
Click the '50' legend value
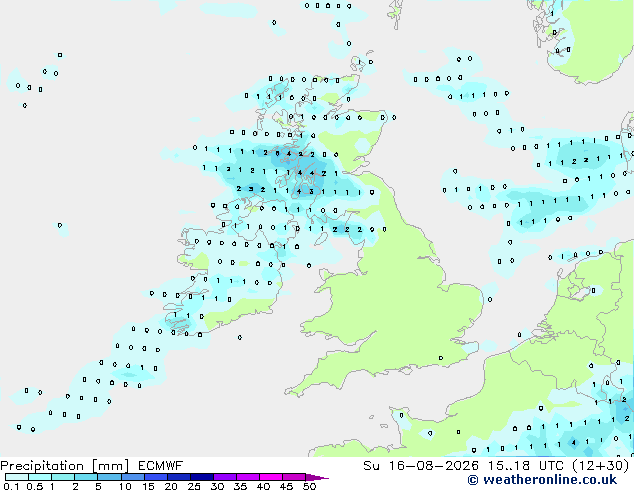[x=309, y=486]
